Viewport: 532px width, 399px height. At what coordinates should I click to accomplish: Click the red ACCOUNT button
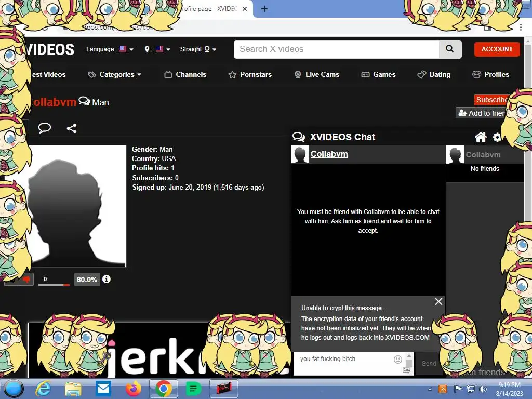pyautogui.click(x=497, y=49)
